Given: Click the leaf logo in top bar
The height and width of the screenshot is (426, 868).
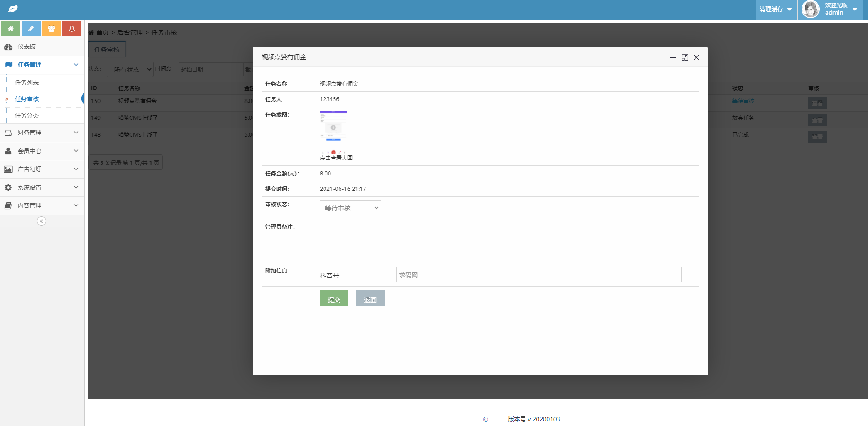Looking at the screenshot, I should coord(13,9).
